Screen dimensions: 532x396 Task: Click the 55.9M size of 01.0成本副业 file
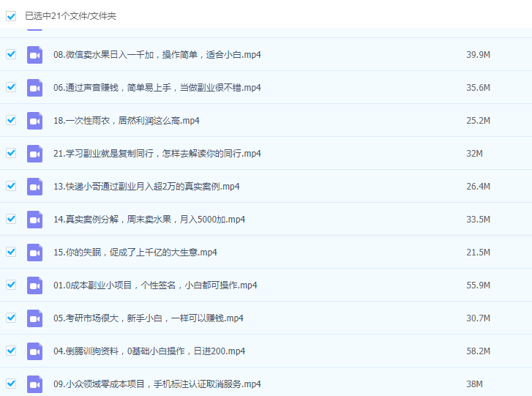point(478,285)
